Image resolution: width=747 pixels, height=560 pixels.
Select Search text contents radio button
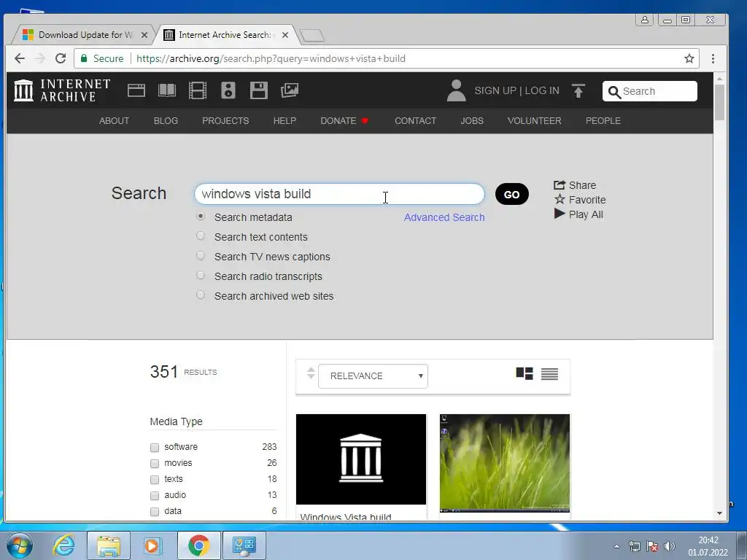[201, 236]
